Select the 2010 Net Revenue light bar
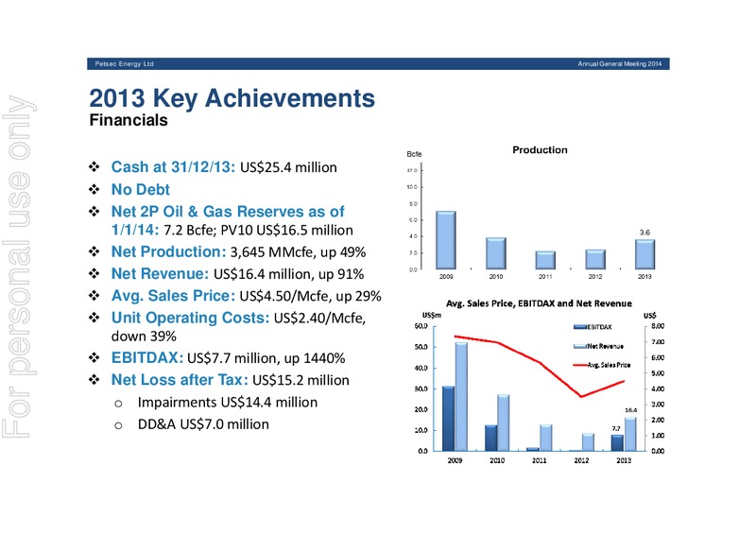The height and width of the screenshot is (535, 756). tap(504, 423)
